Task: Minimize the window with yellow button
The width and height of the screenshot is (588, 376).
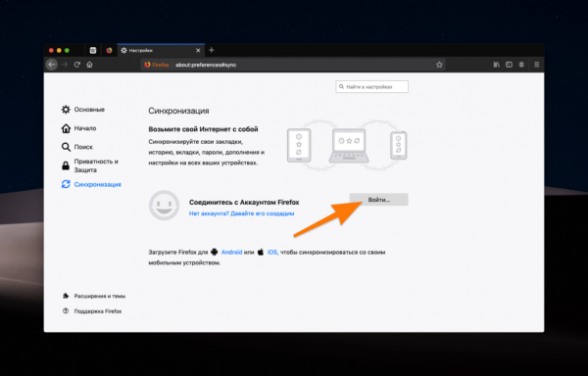Action: [x=59, y=50]
